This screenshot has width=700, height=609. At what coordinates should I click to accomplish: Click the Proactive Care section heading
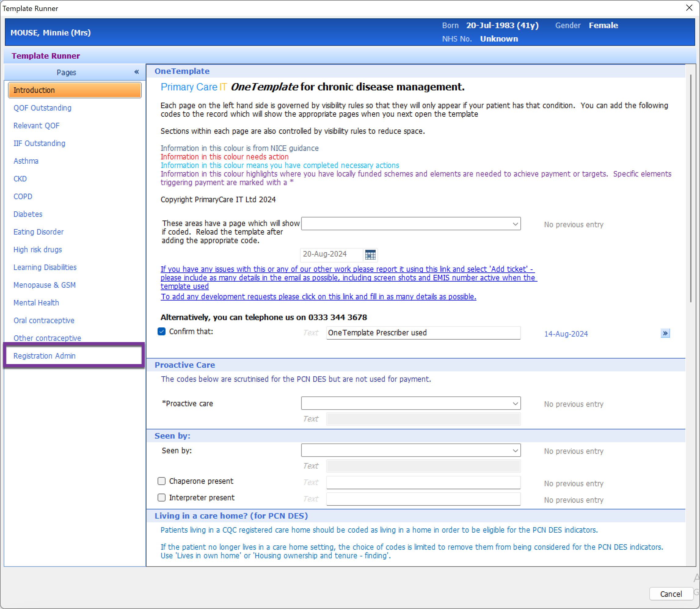185,365
